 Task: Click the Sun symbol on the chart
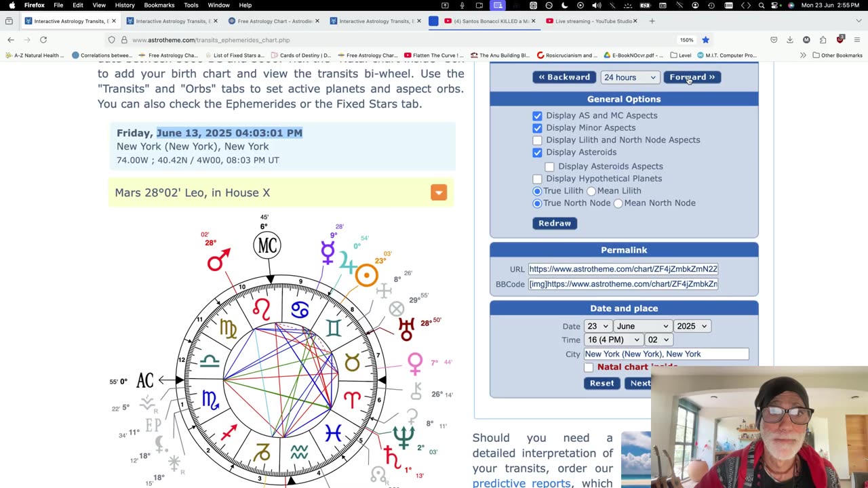coord(367,275)
